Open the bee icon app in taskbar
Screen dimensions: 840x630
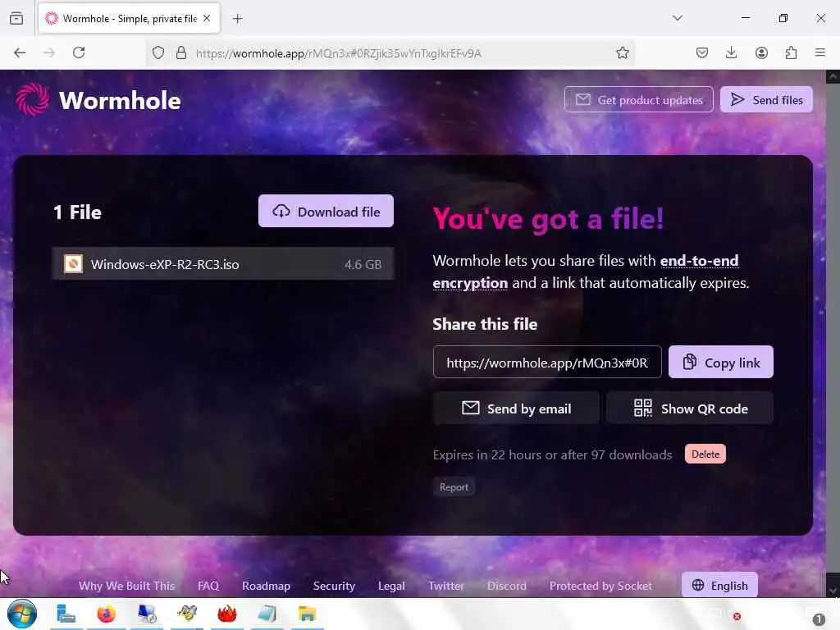[186, 614]
